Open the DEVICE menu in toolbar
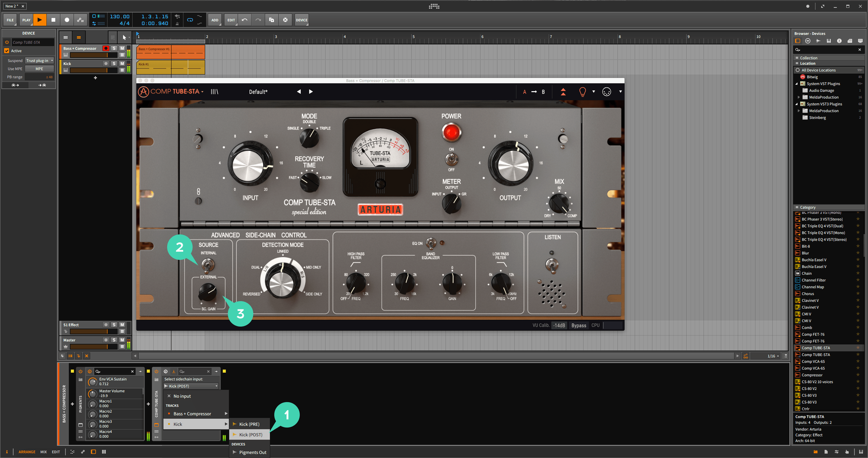The image size is (868, 458). 302,20
